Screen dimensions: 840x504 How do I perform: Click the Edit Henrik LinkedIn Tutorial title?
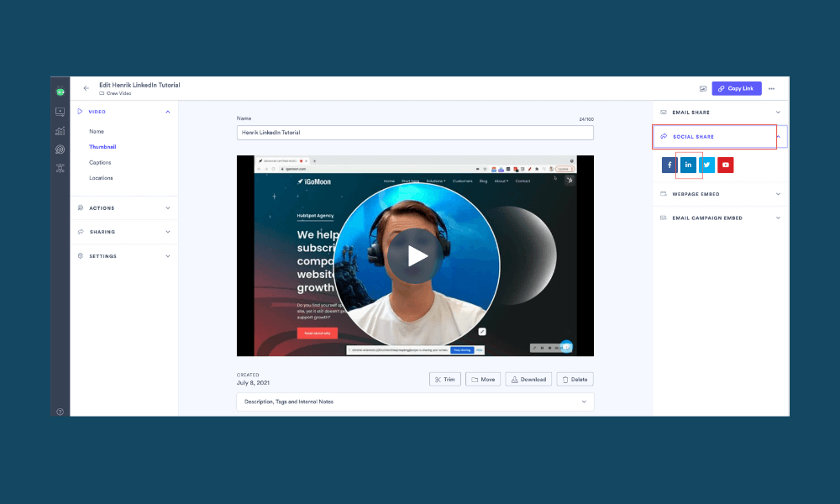139,85
